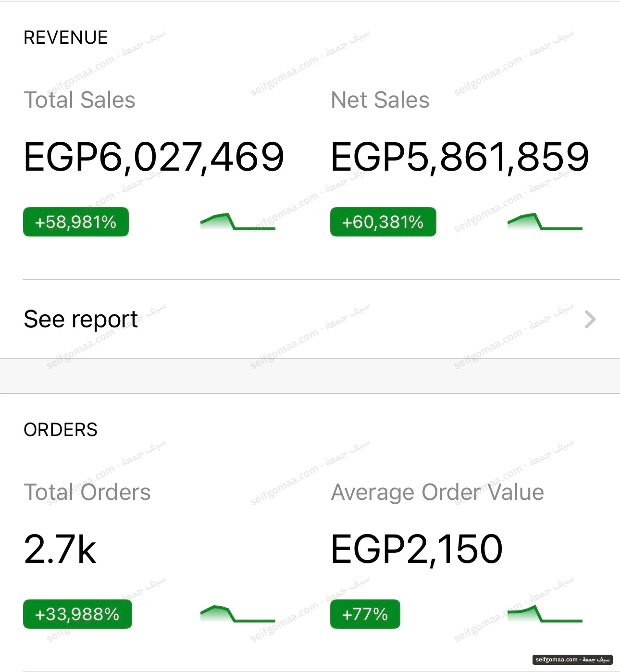This screenshot has width=620, height=672.
Task: View the Average Order Value sparkline chart
Action: 545,614
